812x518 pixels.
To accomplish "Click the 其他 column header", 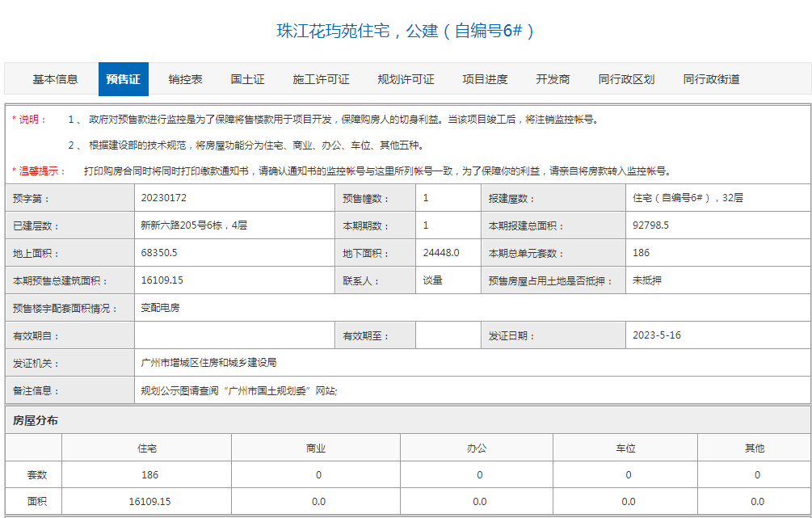I will coord(755,447).
